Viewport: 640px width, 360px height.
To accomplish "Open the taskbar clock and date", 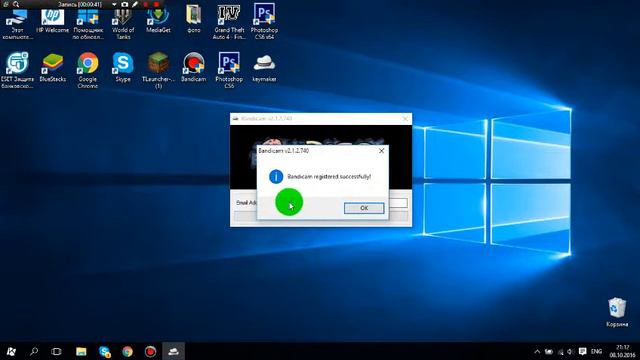I will tap(622, 351).
